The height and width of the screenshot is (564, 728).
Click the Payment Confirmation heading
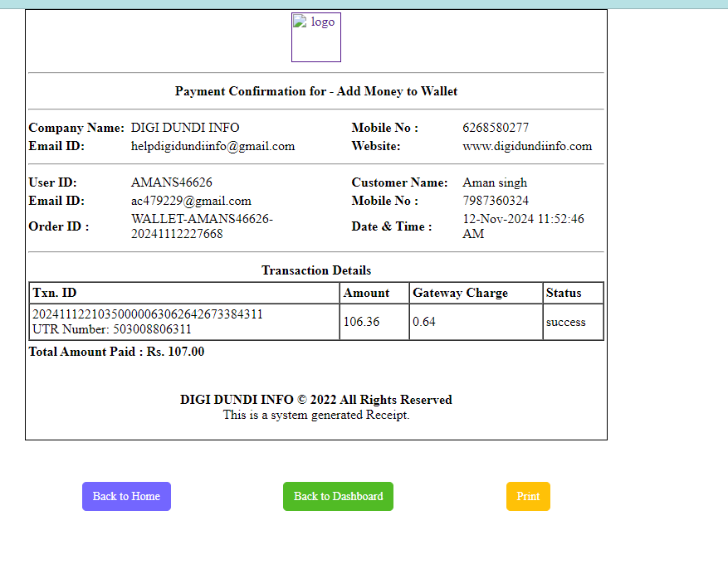point(316,91)
